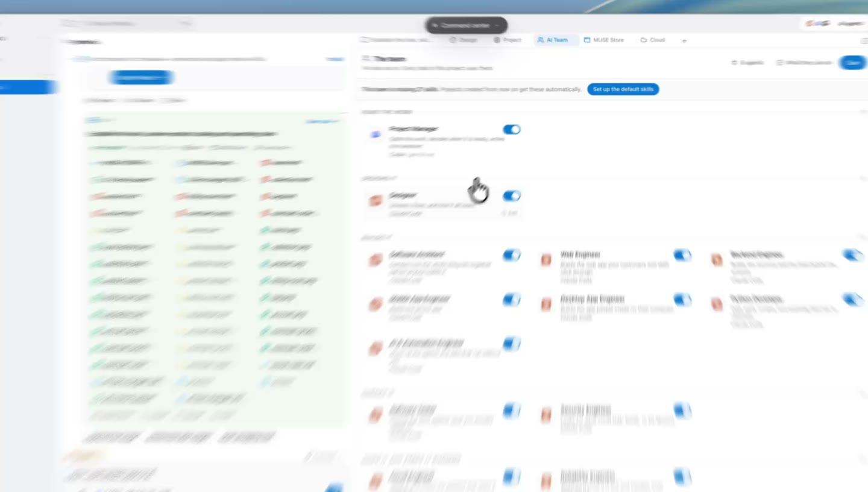Click the Desktop App Engineer role icon
Screen dimensions: 868x492
(x=546, y=304)
